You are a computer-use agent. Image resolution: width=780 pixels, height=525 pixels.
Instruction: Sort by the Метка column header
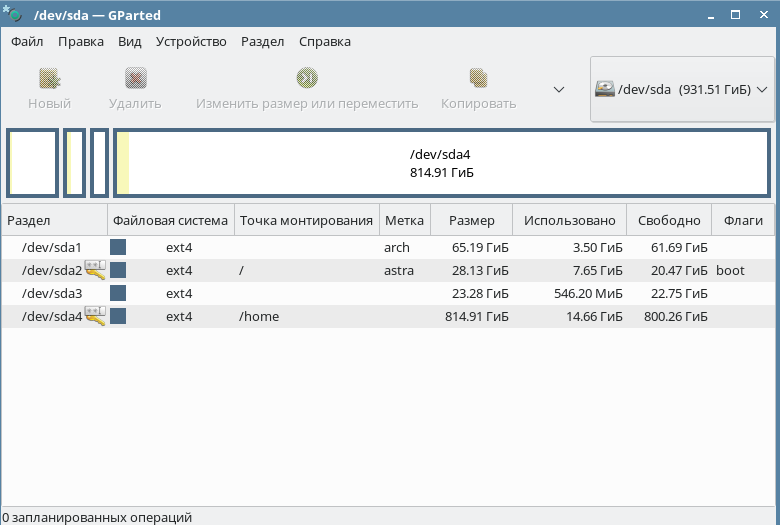pyautogui.click(x=404, y=220)
